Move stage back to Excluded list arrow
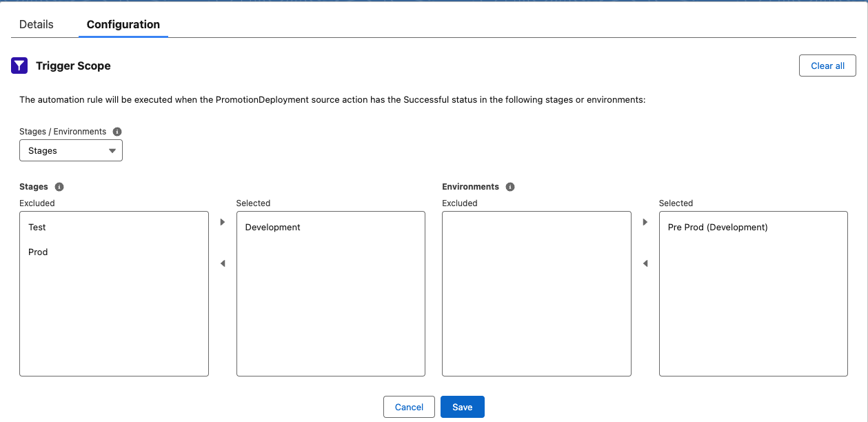 coord(222,263)
